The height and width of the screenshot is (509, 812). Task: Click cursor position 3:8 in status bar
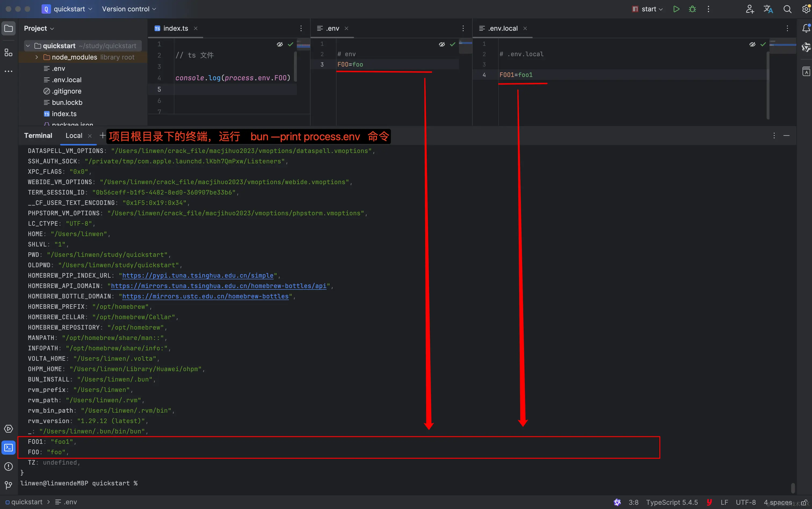click(x=633, y=502)
